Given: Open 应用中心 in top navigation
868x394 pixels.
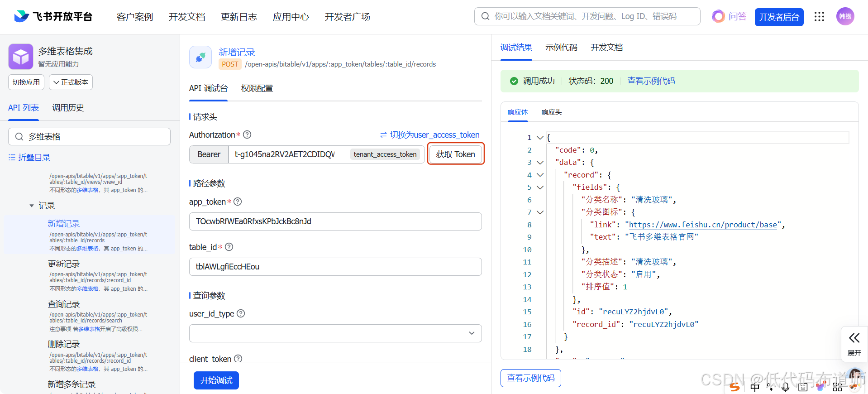Looking at the screenshot, I should point(291,17).
